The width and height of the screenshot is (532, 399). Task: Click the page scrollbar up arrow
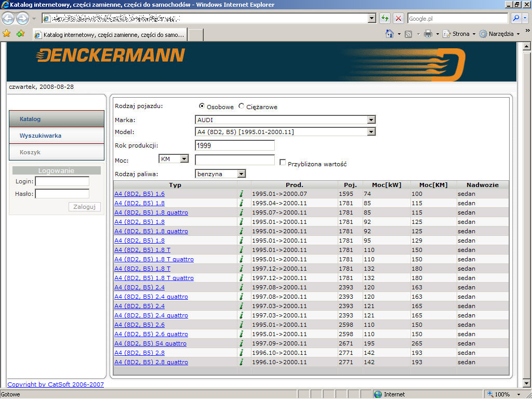pos(527,46)
